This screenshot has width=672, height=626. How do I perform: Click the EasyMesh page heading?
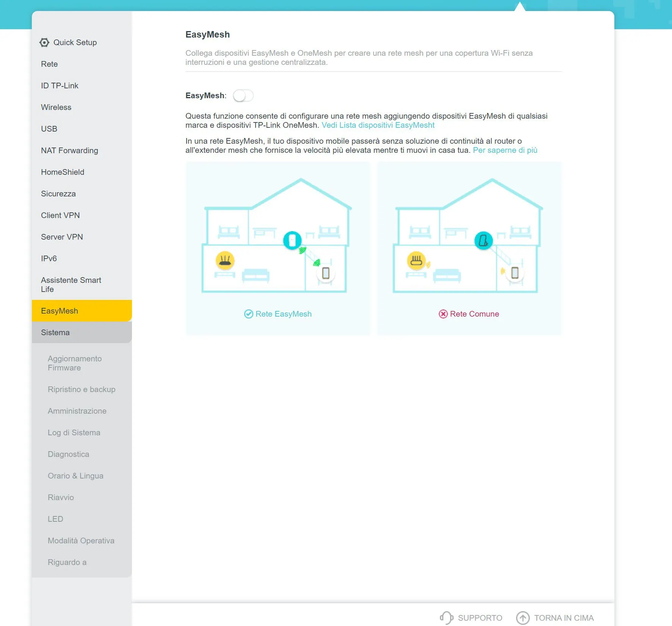click(x=207, y=35)
